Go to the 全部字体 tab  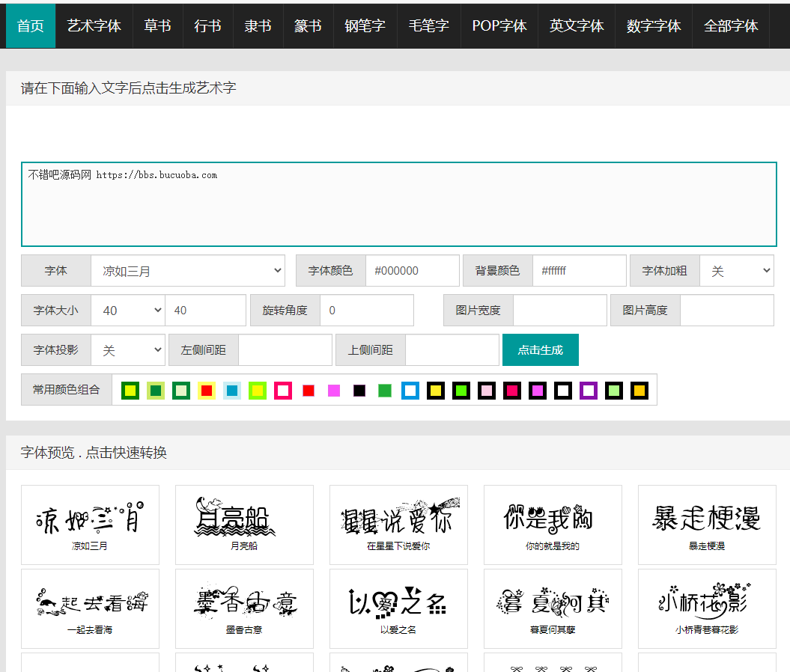tap(731, 25)
